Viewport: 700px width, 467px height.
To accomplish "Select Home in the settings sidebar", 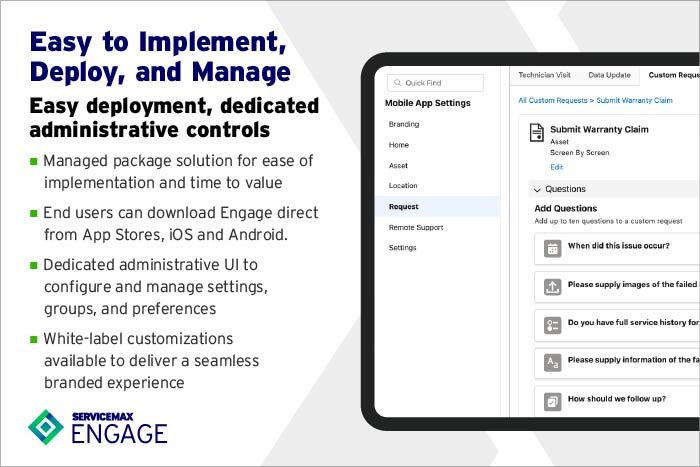I will coord(399,145).
